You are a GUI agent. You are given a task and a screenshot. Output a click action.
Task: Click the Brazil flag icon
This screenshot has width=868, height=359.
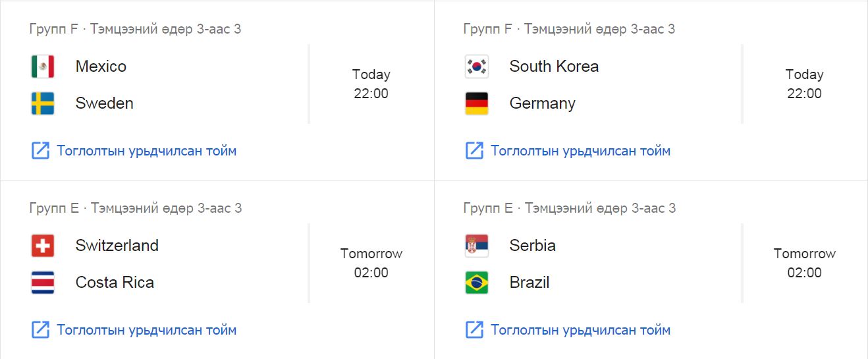coord(477,283)
